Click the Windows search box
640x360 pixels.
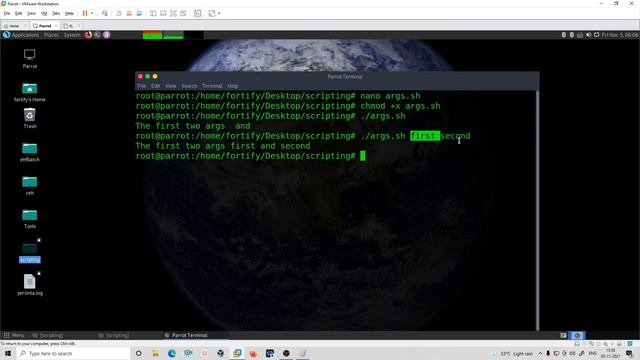pyautogui.click(x=73, y=353)
